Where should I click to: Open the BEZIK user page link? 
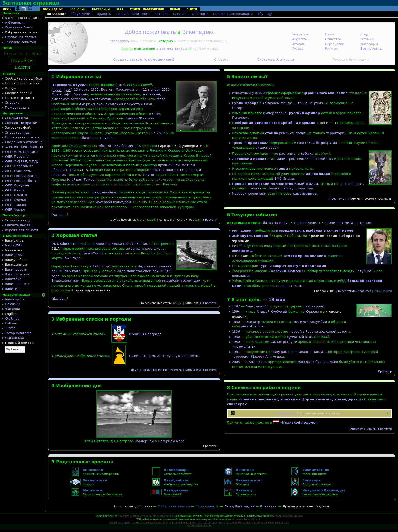pyautogui.click(x=7, y=9)
